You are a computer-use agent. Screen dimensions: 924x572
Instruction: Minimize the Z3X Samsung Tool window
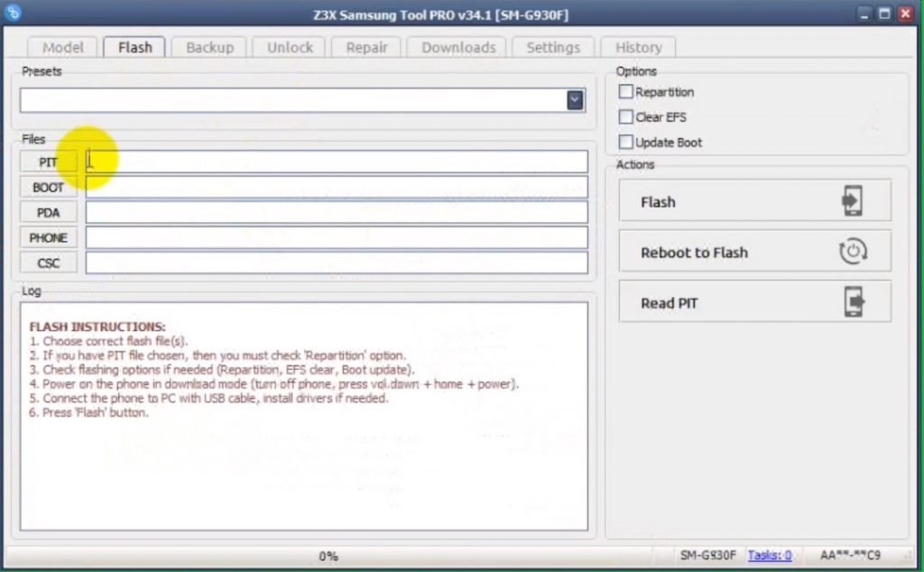[862, 14]
